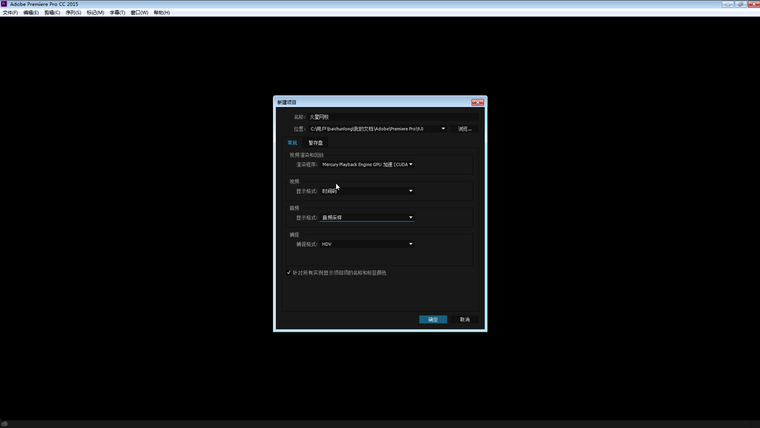The image size is (760, 428).
Task: Click the 取消 button
Action: (464, 319)
